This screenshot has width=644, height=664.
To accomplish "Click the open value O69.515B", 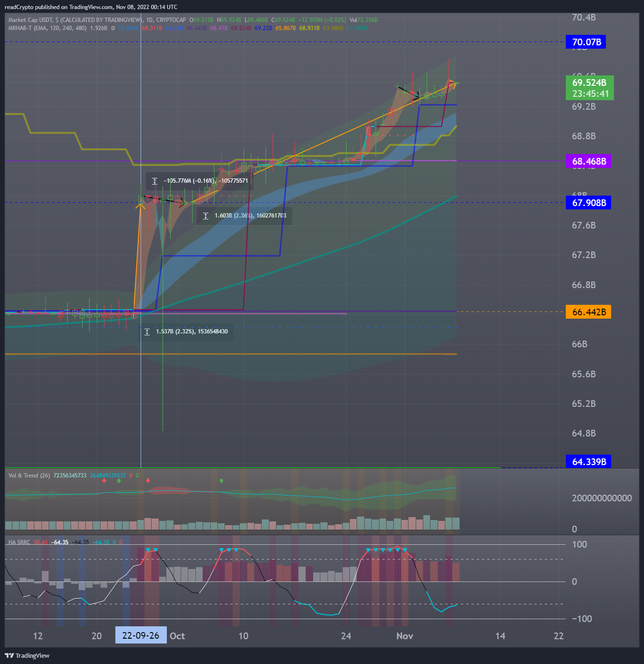I will [x=202, y=20].
